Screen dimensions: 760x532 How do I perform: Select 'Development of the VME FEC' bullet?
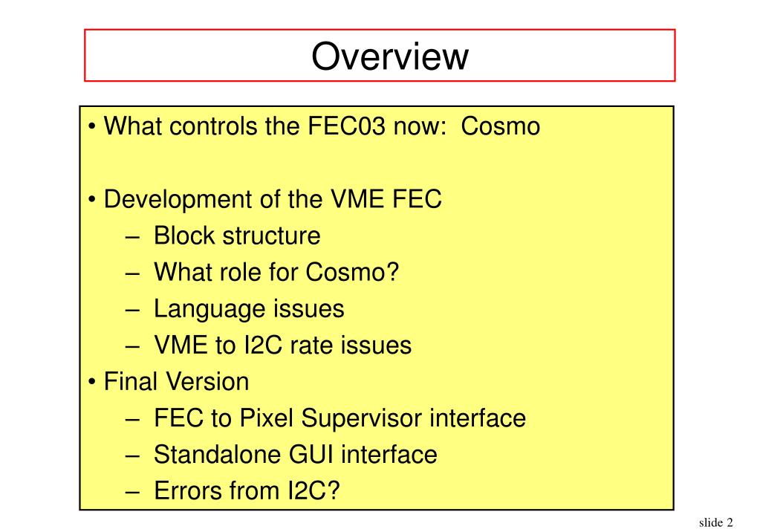(265, 199)
